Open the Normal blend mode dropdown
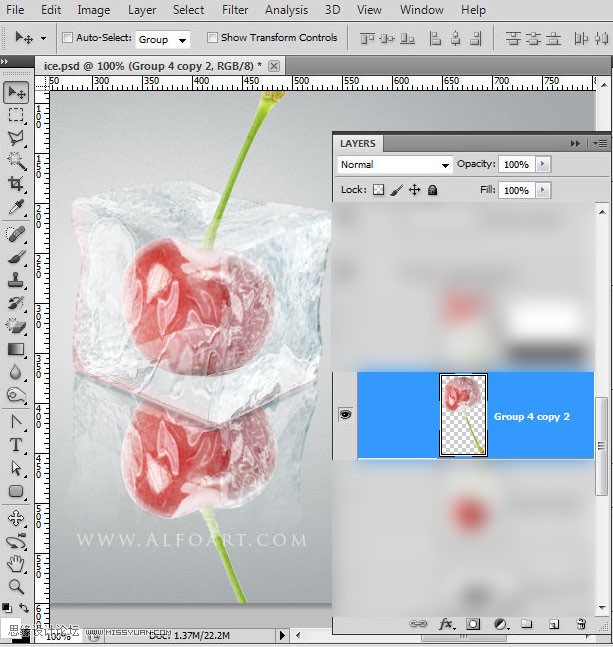This screenshot has width=613, height=647. pyautogui.click(x=394, y=165)
